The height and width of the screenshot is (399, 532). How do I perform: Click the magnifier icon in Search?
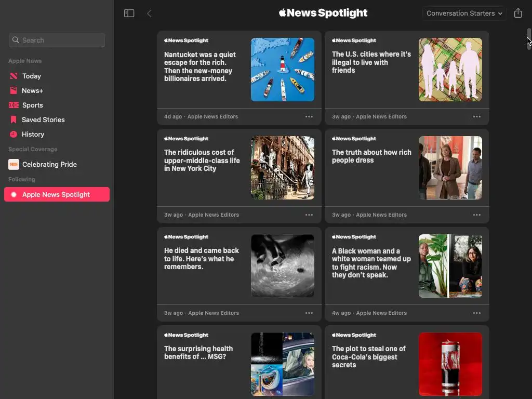(x=16, y=40)
